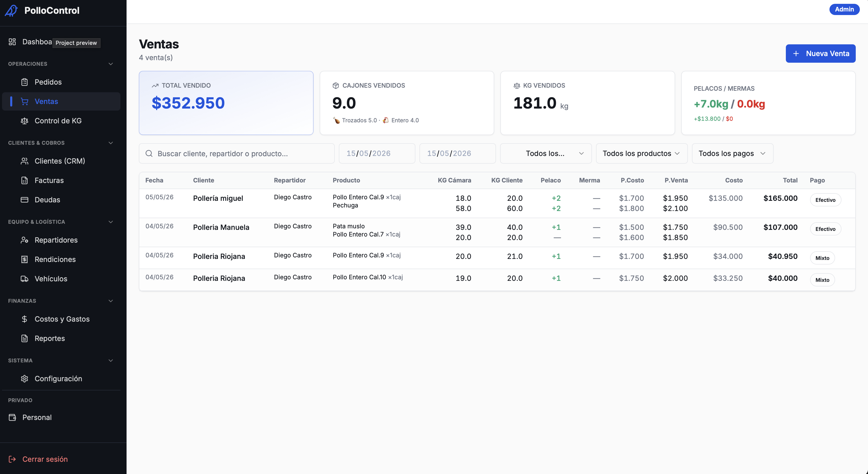Click the dollar icon beside Costos y Gastos
Screen dimensions: 868x474
tap(24, 319)
